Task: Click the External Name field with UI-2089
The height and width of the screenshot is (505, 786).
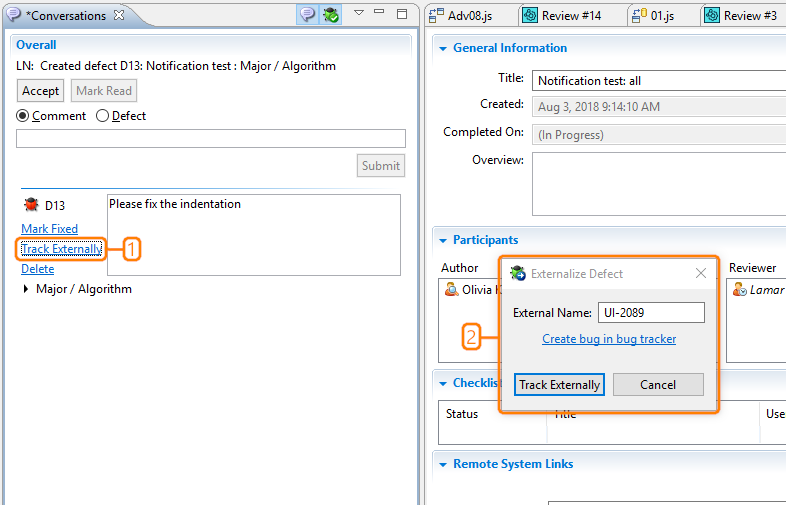Action: pos(651,312)
